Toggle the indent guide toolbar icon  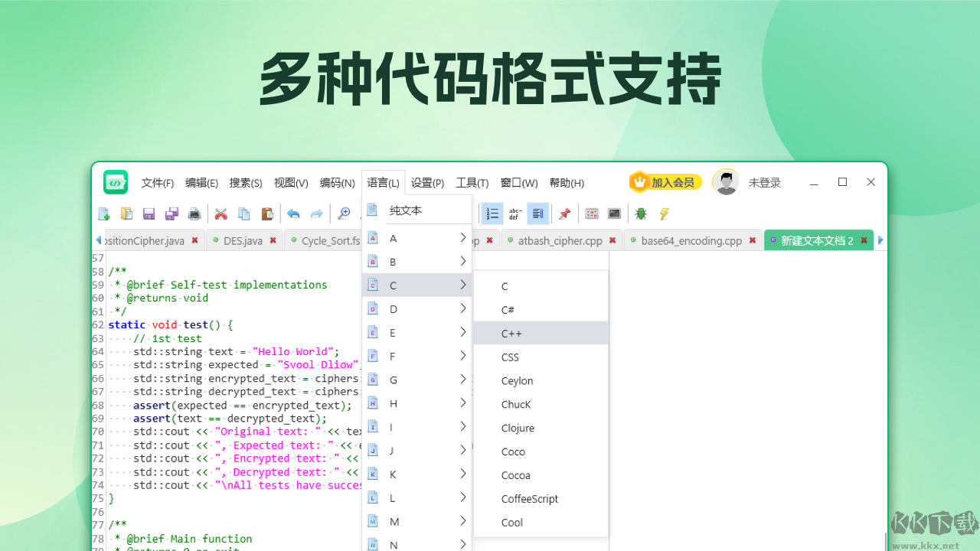(538, 214)
